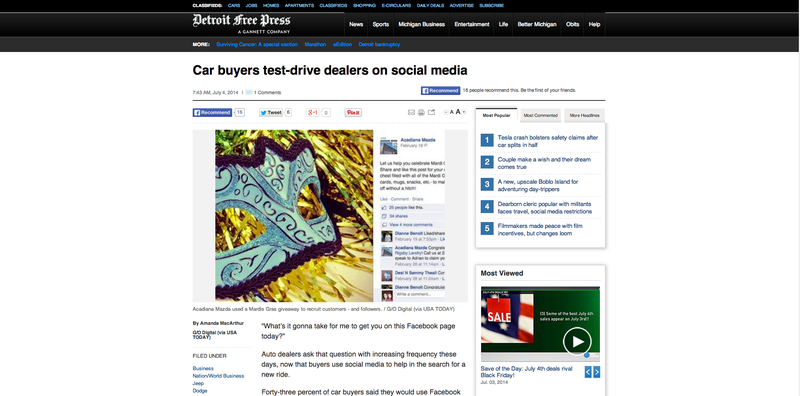800x396 pixels.
Task: Click the Most Viewed heading
Action: (x=502, y=274)
